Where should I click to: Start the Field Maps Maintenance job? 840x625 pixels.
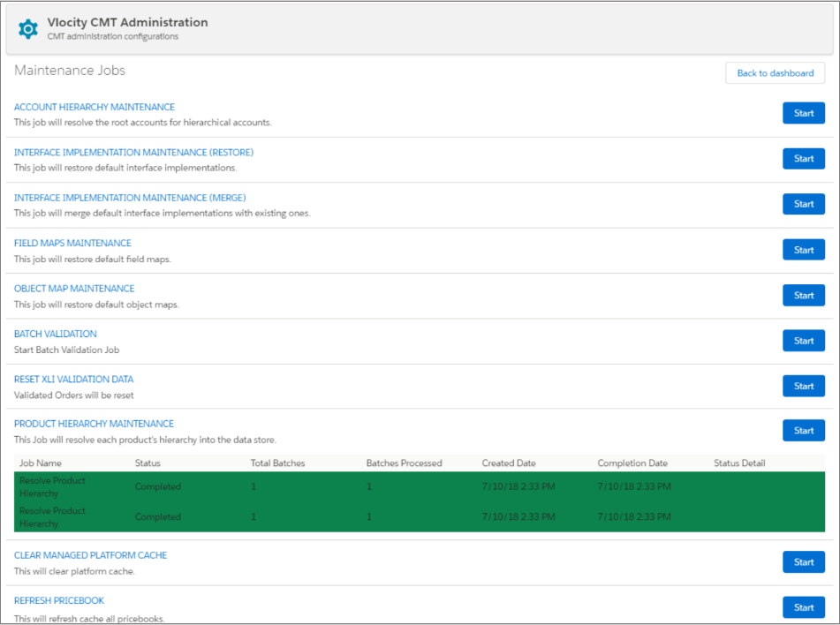tap(804, 250)
